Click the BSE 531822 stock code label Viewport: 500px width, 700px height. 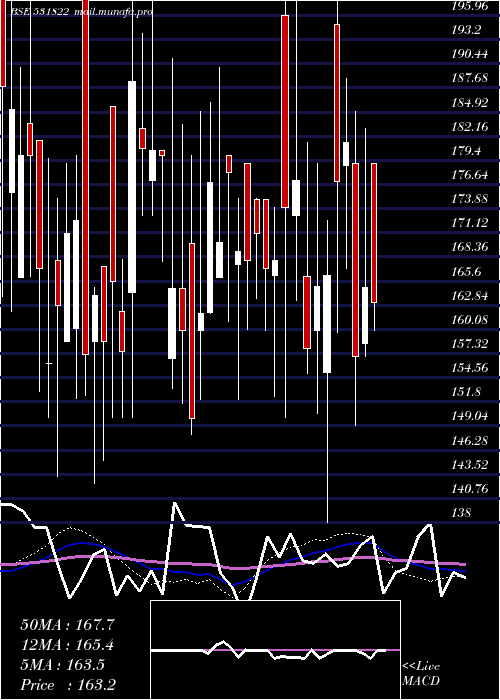[x=39, y=12]
